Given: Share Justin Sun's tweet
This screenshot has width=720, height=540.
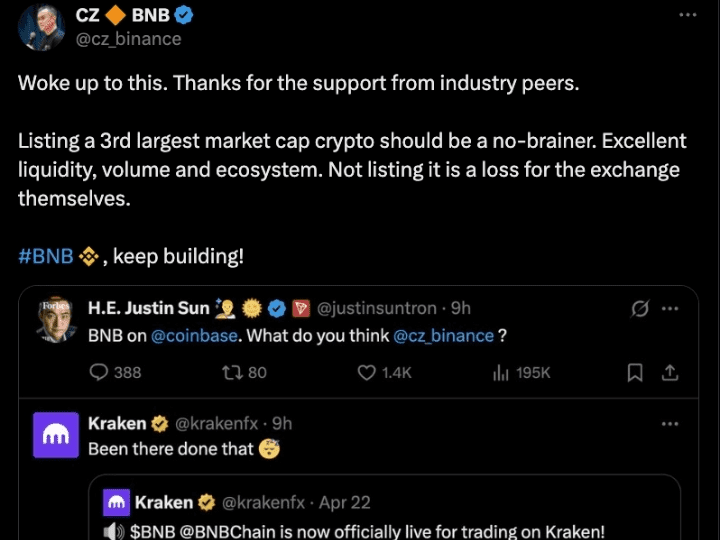Looking at the screenshot, I should click(x=671, y=372).
